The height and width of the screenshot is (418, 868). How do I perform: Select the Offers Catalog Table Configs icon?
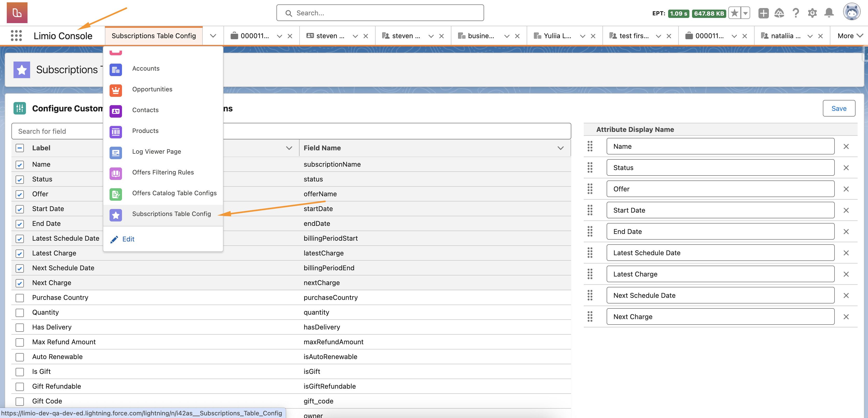click(x=116, y=194)
